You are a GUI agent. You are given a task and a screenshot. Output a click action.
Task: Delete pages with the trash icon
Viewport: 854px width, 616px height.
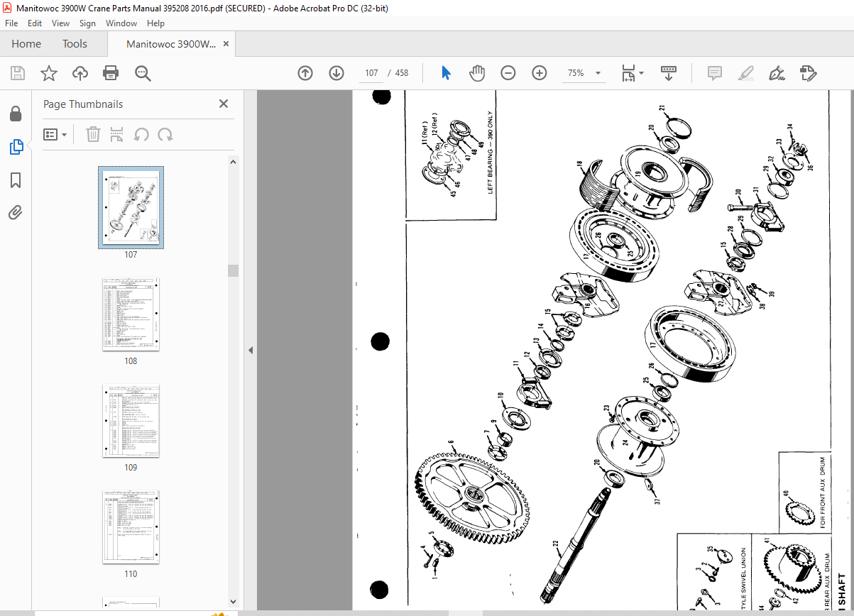click(93, 134)
